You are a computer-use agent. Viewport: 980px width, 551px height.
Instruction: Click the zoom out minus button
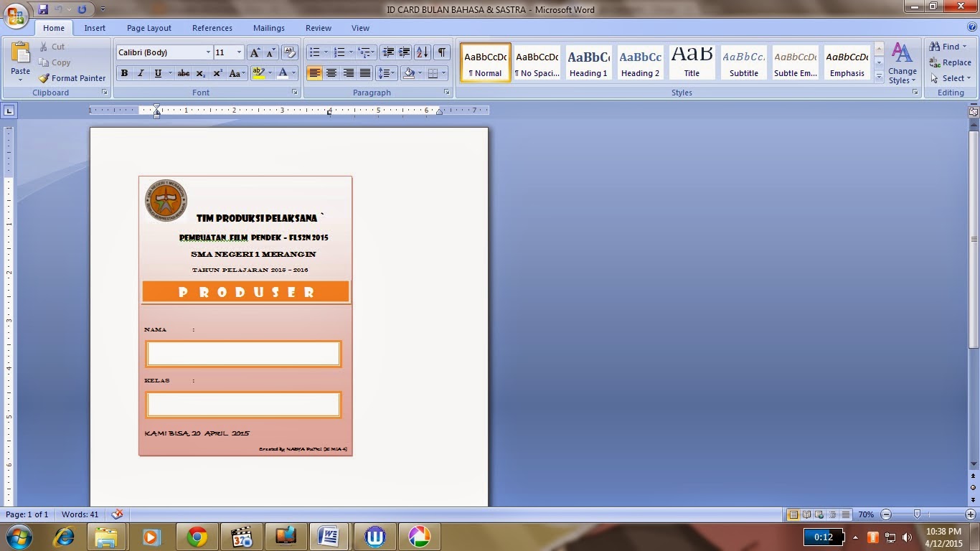[x=886, y=514]
